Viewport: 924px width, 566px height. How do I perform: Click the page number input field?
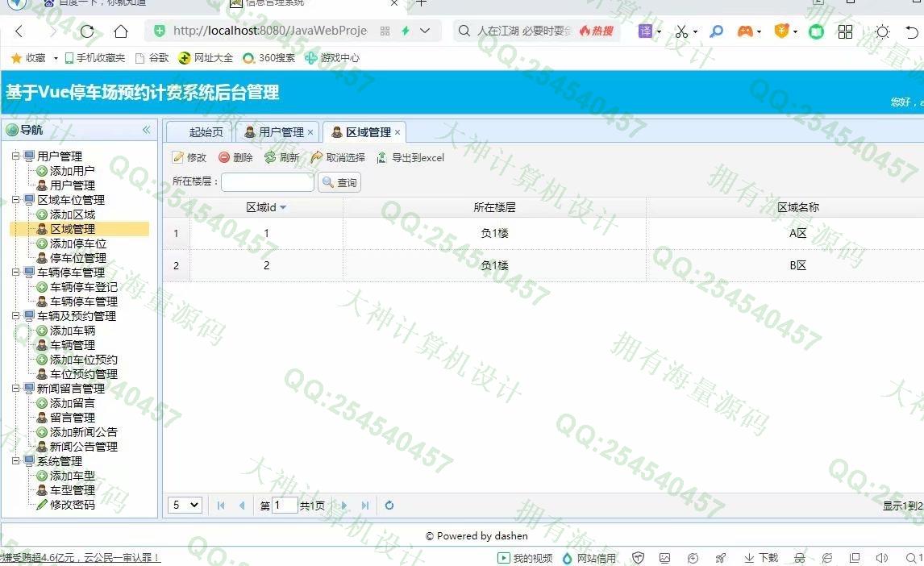(284, 506)
